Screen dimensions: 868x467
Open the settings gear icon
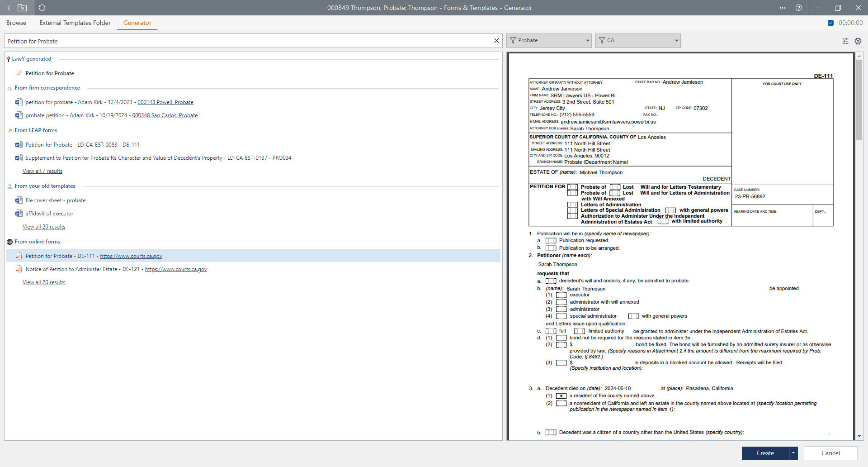tap(858, 41)
